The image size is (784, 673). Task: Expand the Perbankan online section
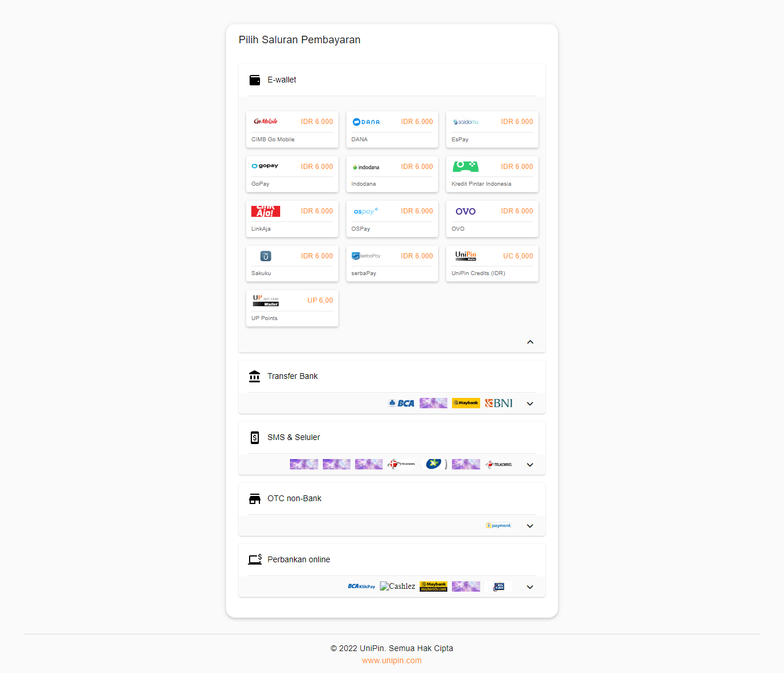click(530, 587)
